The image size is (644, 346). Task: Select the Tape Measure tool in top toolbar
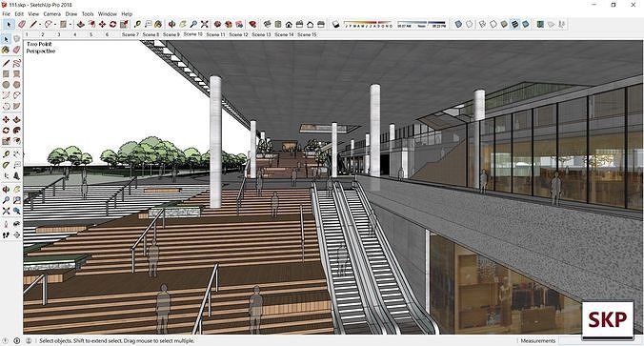click(137, 24)
